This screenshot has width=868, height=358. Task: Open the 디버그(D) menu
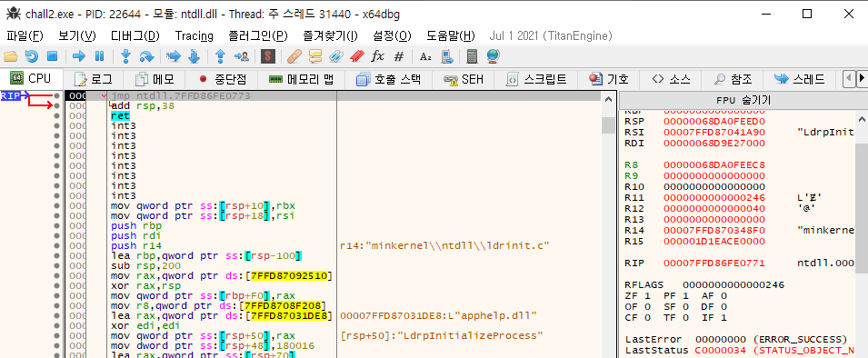135,36
